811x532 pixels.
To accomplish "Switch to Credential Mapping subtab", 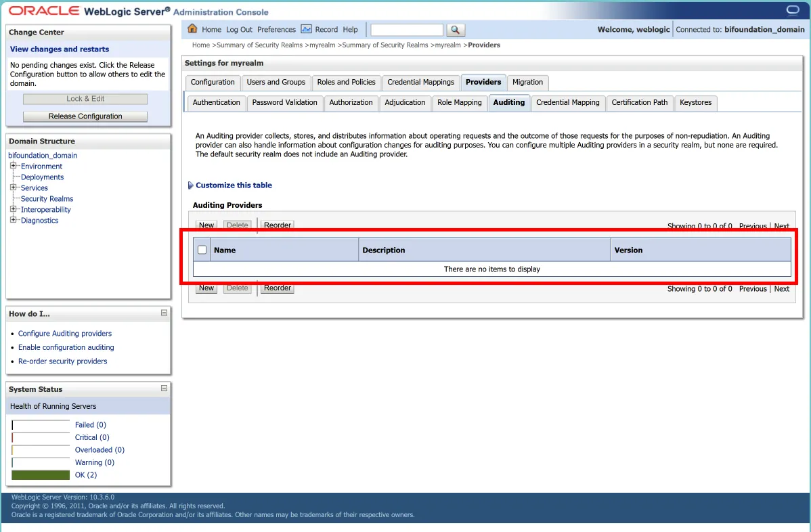I will (568, 103).
